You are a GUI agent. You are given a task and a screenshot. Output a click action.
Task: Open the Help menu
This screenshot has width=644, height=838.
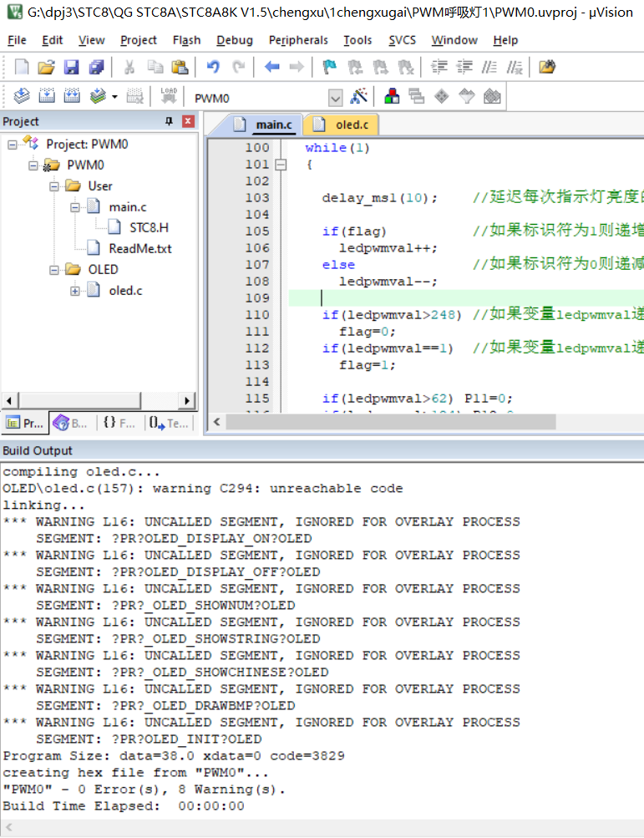pos(505,40)
